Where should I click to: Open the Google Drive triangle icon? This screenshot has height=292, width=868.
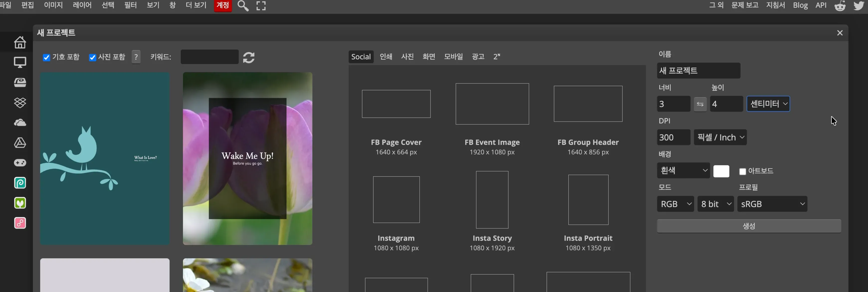click(x=20, y=143)
